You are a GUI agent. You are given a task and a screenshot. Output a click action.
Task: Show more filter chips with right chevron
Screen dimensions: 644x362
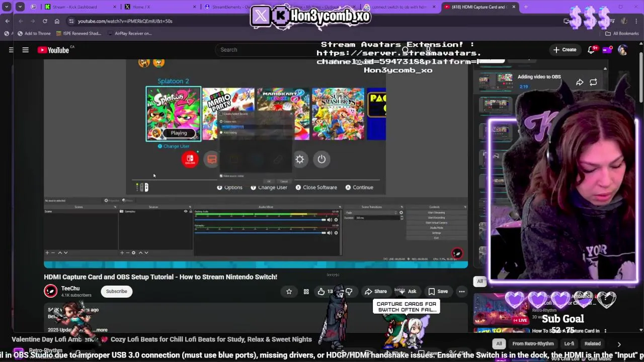(x=619, y=344)
